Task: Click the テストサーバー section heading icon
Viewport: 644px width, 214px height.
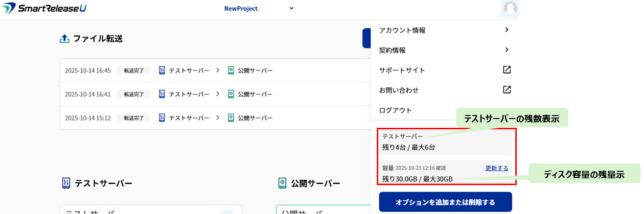Action: 67,183
